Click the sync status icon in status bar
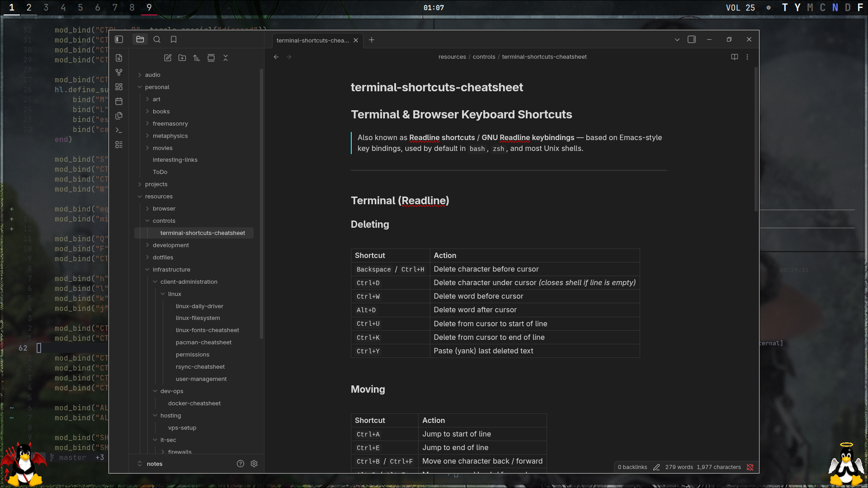Image resolution: width=868 pixels, height=488 pixels. [x=750, y=467]
